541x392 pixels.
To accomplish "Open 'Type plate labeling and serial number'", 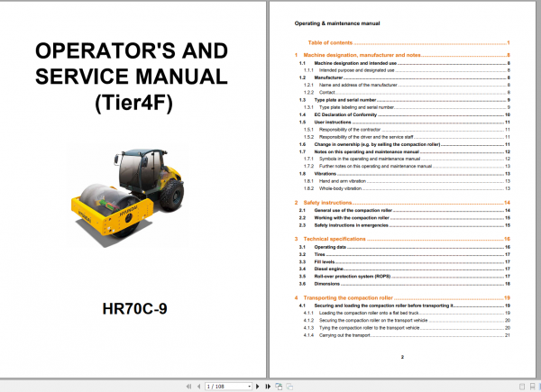I will click(407, 107).
